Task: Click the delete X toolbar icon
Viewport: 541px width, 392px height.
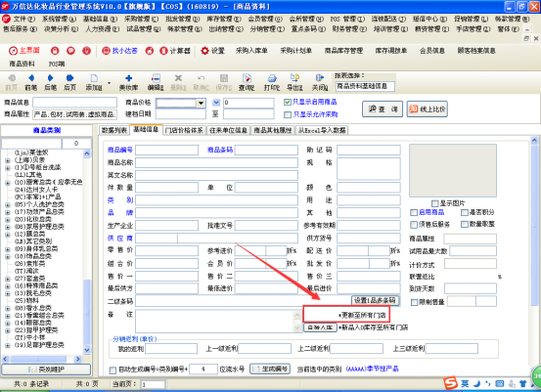Action: point(178,78)
